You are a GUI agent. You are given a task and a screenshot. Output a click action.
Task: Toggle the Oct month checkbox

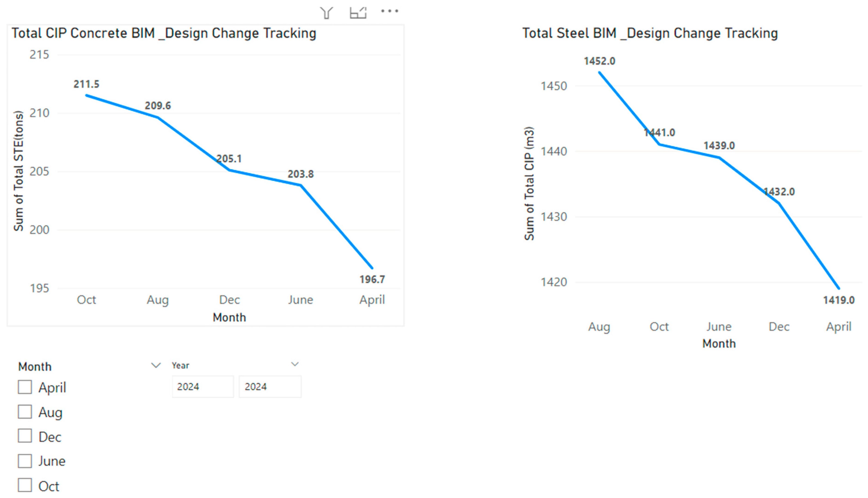tap(25, 485)
